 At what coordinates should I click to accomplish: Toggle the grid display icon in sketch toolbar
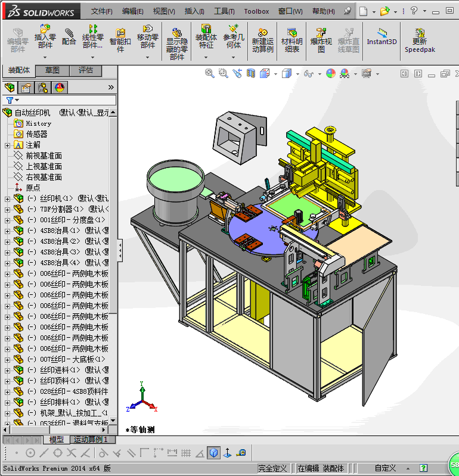tap(186, 453)
